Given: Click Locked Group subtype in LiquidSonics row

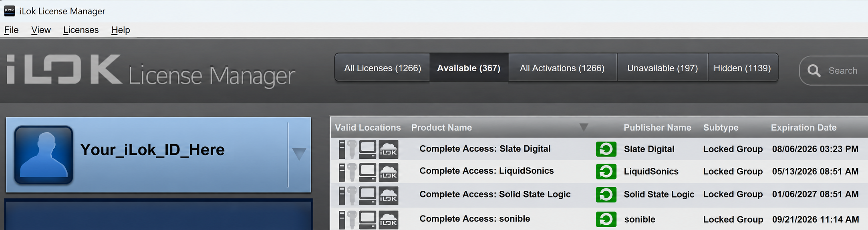Looking at the screenshot, I should pos(733,172).
